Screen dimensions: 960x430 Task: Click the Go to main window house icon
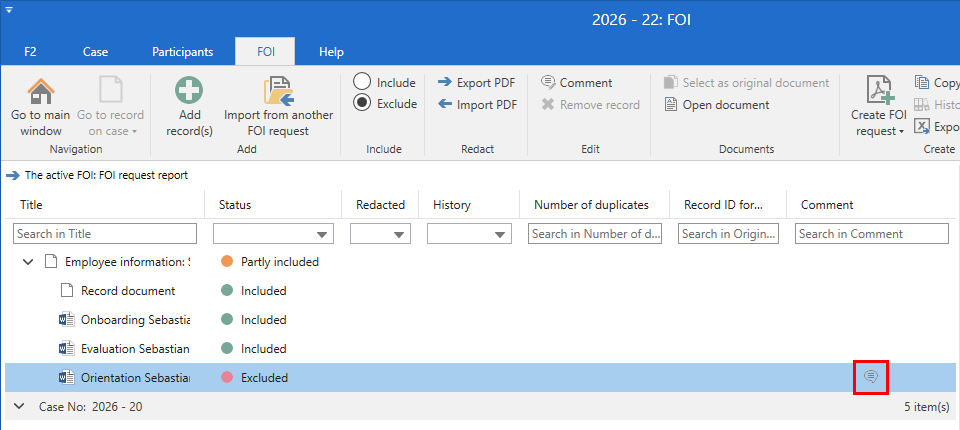(41, 91)
